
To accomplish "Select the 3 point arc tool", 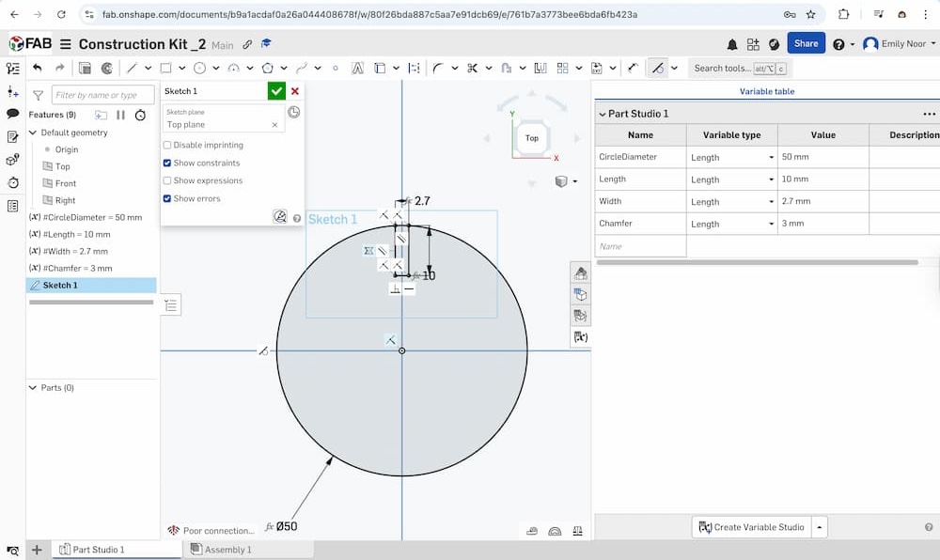I will [234, 69].
